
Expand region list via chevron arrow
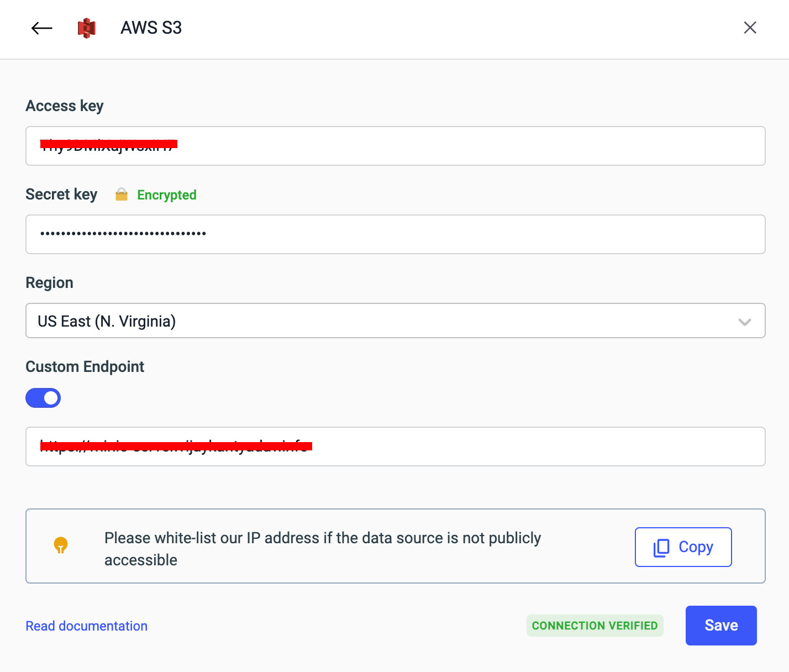pos(744,322)
